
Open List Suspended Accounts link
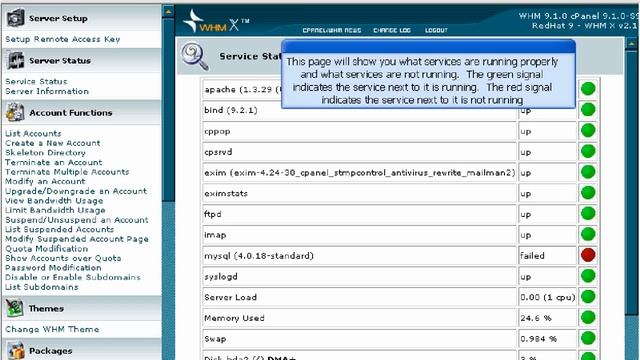59,229
